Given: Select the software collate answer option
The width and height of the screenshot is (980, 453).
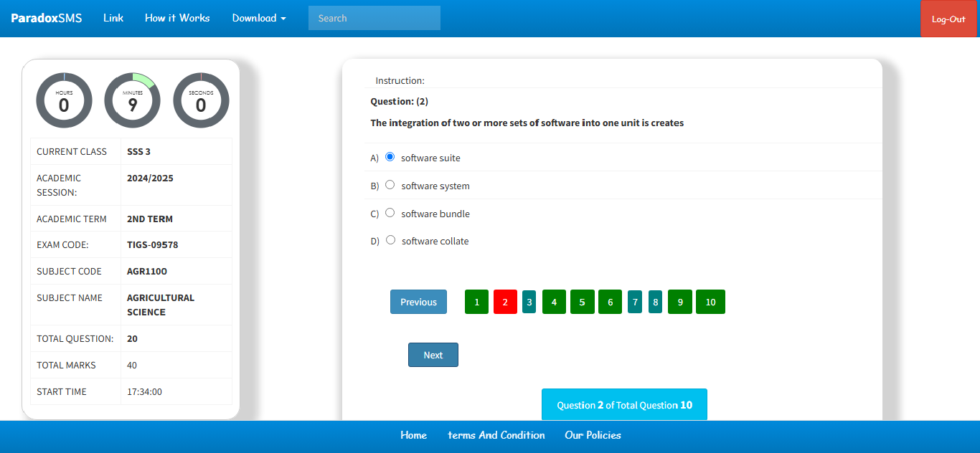Looking at the screenshot, I should (x=390, y=240).
